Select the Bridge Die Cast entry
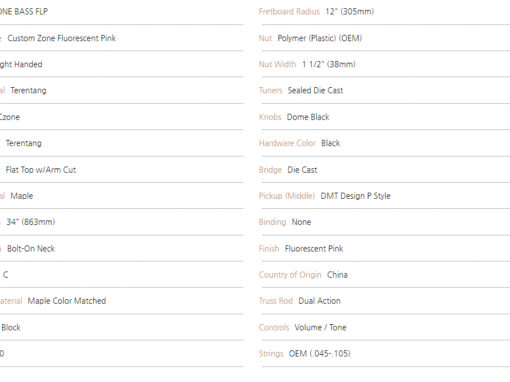 click(x=384, y=170)
